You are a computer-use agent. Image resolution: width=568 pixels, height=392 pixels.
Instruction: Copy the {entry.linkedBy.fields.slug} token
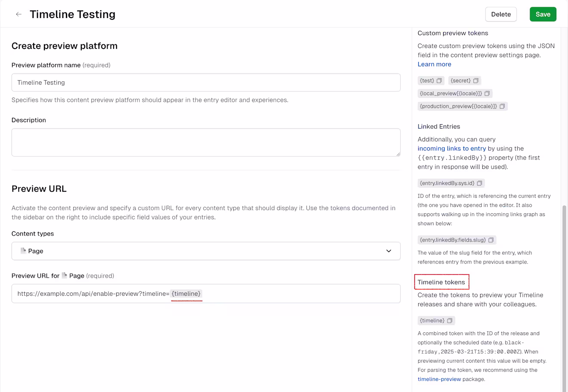491,240
